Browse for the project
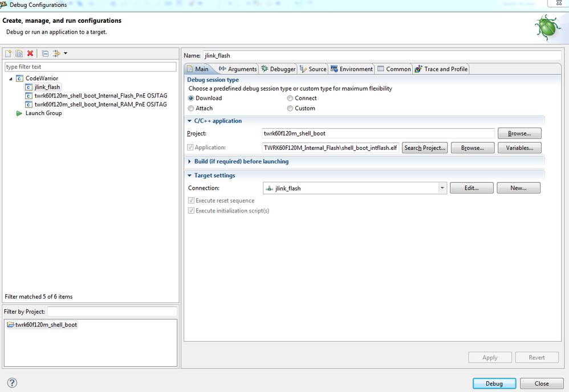Viewport: 569px width, 392px height. [x=519, y=133]
